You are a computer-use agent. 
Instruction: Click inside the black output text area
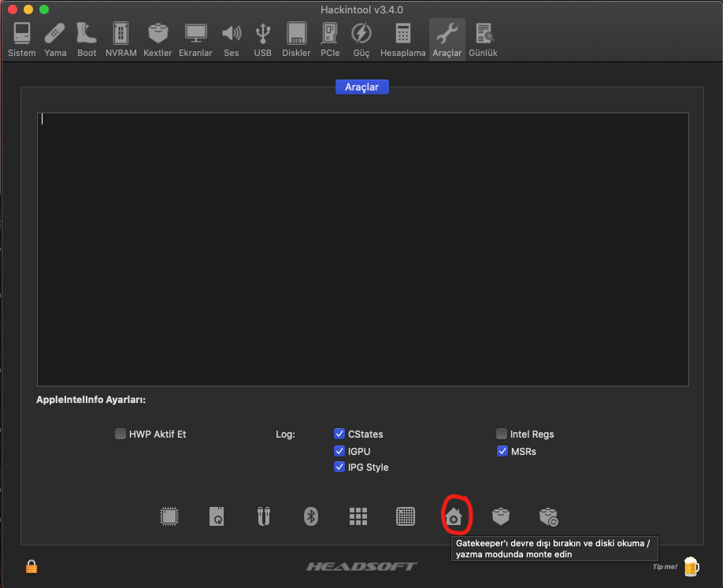(362, 249)
